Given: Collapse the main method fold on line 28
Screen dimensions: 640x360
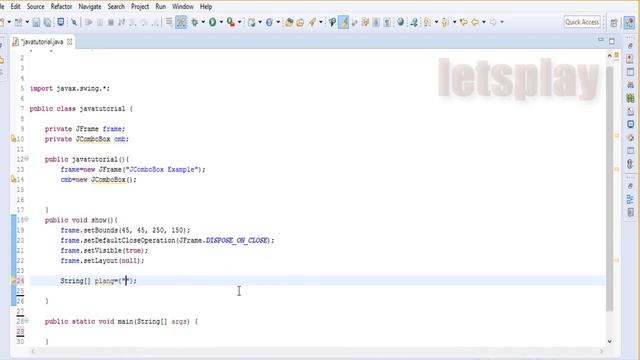Looking at the screenshot, I should [27, 321].
